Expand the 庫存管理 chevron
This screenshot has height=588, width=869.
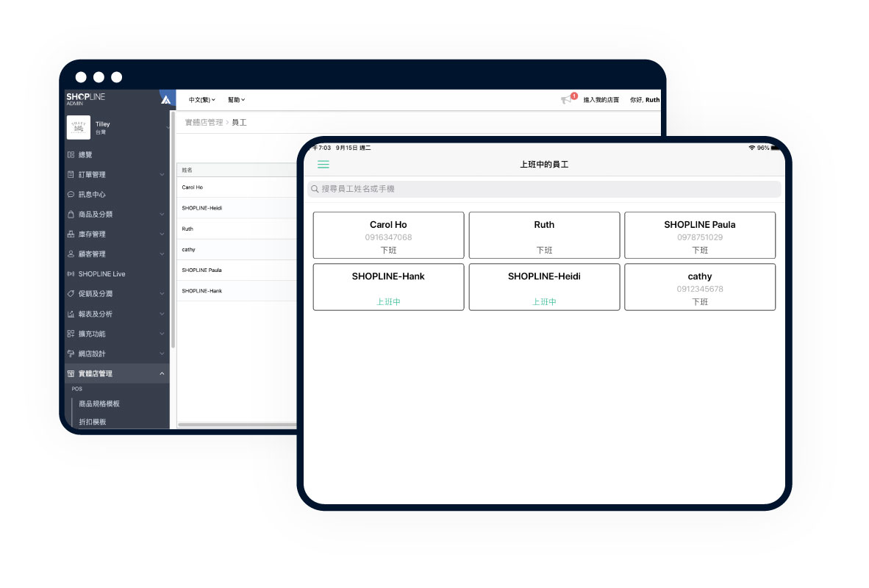pos(162,234)
